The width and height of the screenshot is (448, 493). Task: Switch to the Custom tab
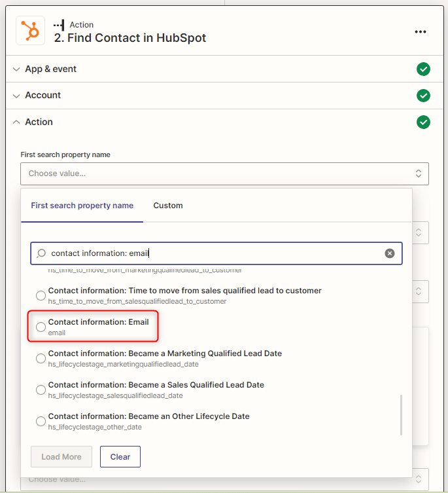point(168,206)
